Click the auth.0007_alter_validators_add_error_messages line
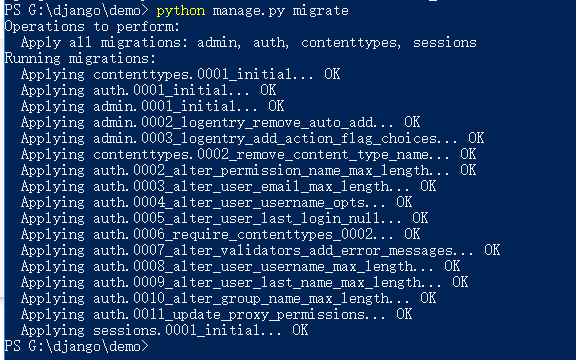 click(260, 250)
